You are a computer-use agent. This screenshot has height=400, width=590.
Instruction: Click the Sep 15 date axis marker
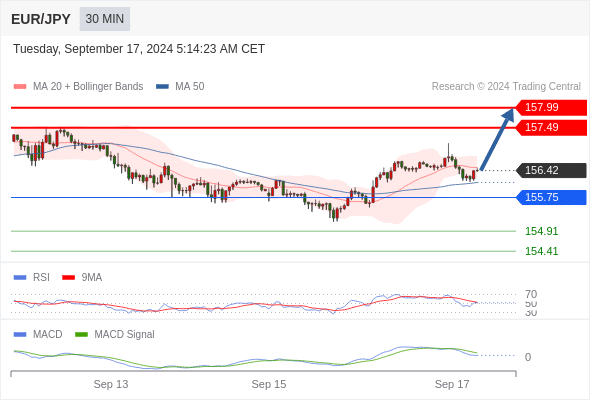click(269, 384)
